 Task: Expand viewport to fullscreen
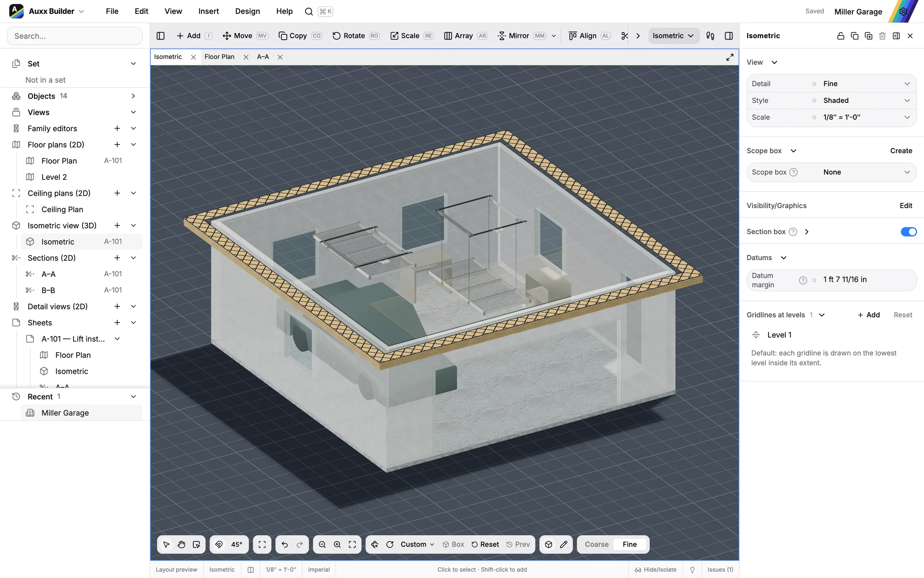tap(730, 57)
